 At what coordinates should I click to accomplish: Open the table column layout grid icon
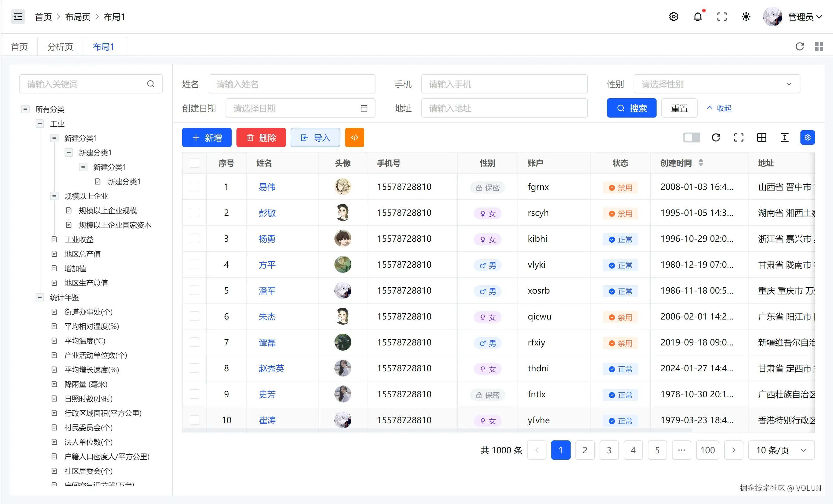click(x=762, y=137)
